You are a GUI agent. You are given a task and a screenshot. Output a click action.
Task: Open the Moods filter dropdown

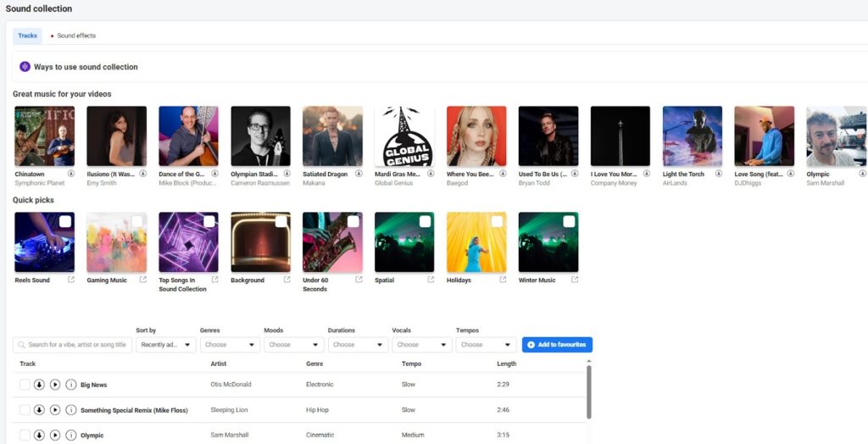(294, 345)
